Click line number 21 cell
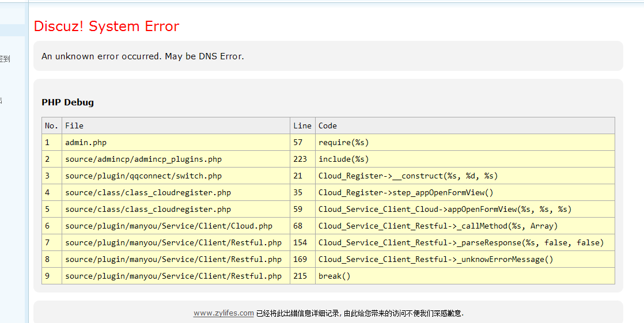 [302, 176]
